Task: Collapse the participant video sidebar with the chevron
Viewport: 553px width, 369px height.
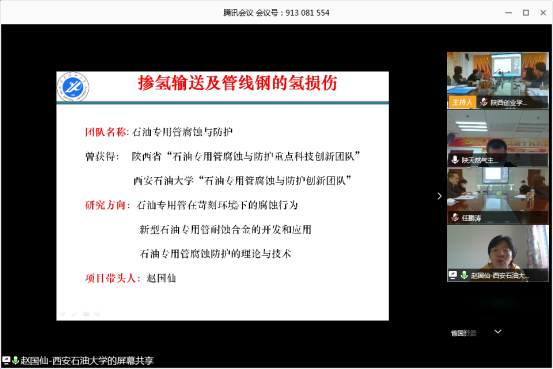Action: [439, 196]
